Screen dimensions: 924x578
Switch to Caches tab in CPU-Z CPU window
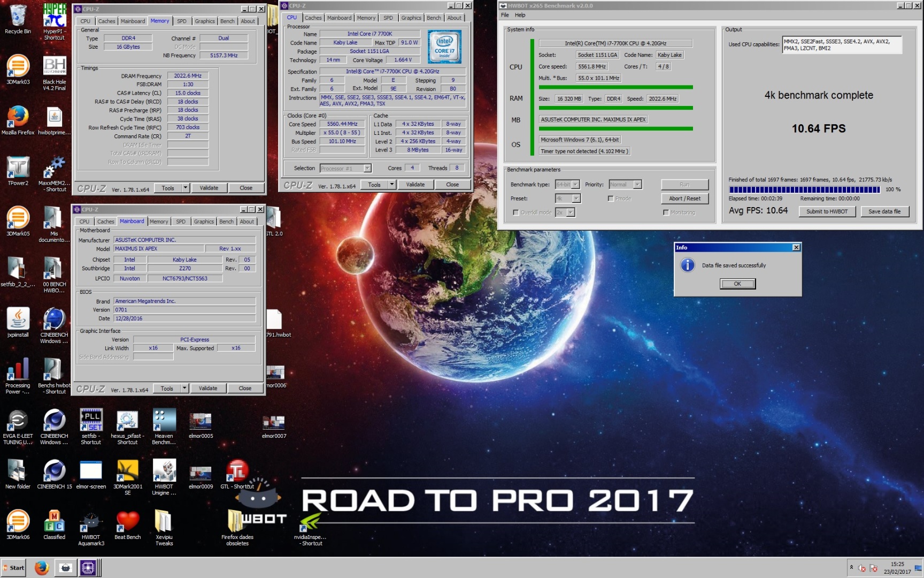click(x=313, y=18)
